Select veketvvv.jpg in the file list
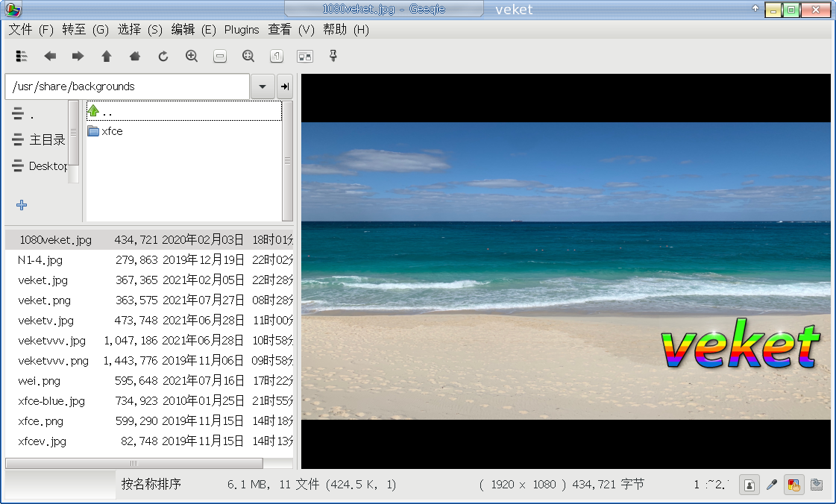Viewport: 836px width, 504px height. click(x=149, y=341)
